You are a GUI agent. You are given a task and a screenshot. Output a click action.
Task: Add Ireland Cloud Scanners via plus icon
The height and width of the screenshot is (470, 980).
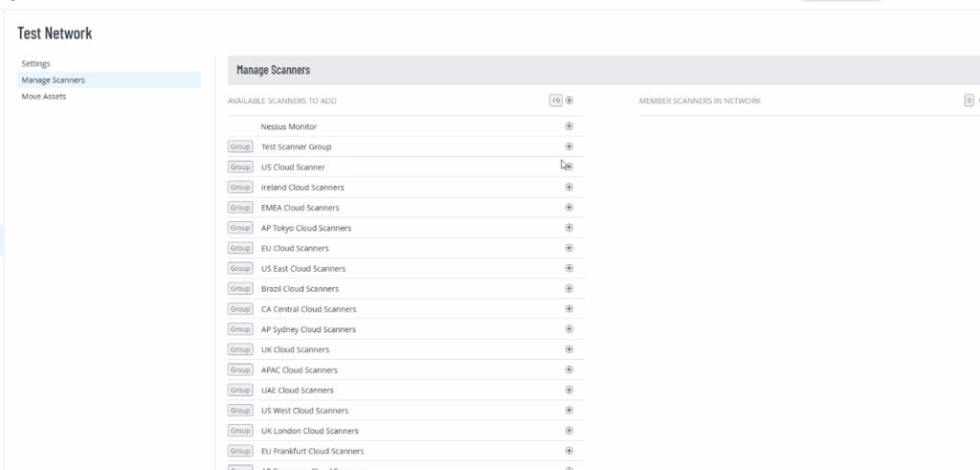pyautogui.click(x=569, y=188)
